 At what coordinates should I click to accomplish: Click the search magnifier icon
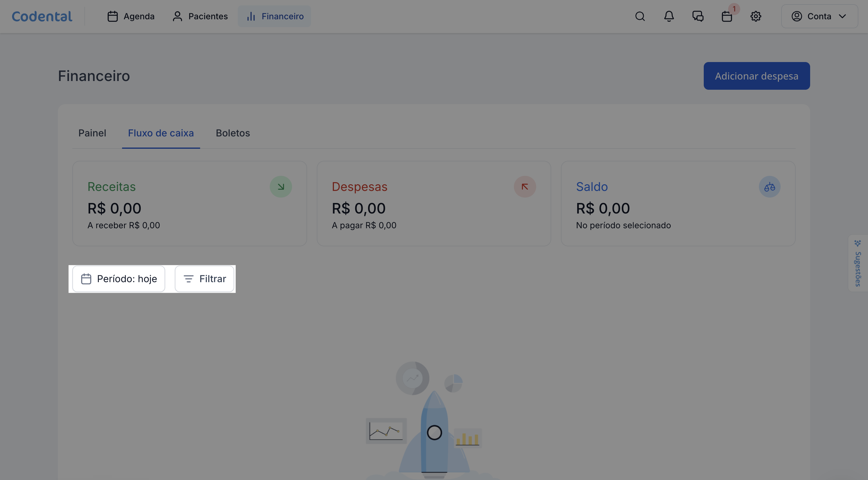pyautogui.click(x=640, y=16)
